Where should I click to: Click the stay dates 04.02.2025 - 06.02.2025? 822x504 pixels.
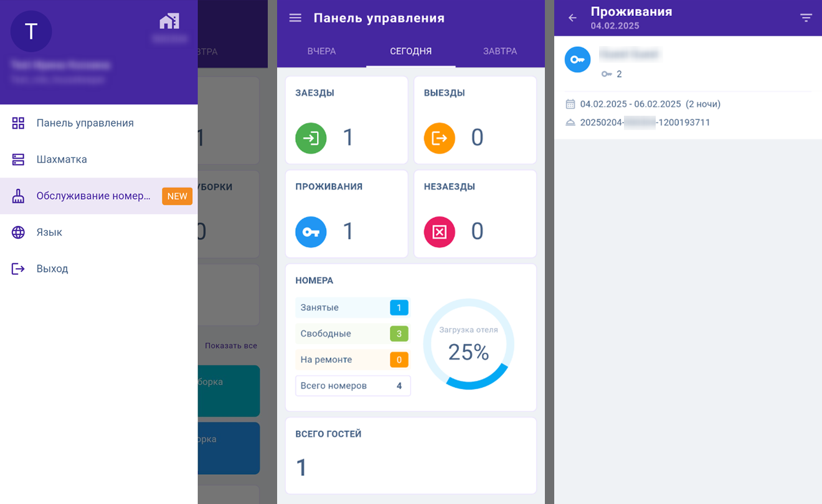(630, 104)
